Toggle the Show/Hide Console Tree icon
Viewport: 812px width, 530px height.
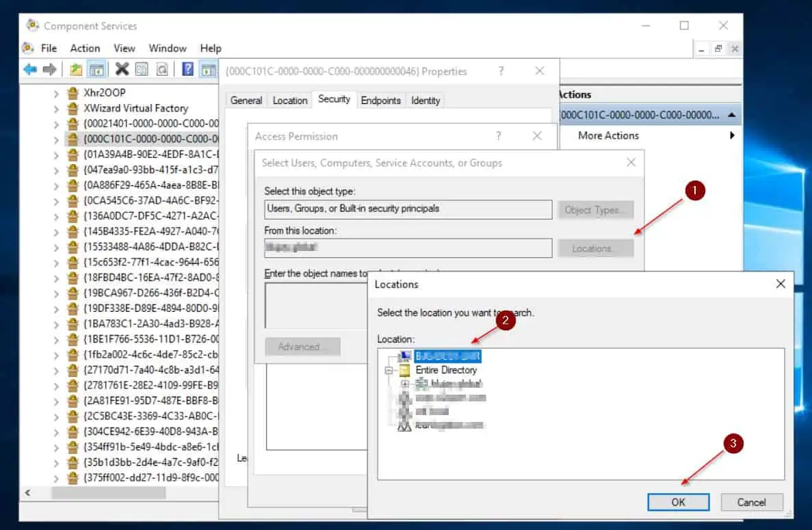click(x=96, y=69)
